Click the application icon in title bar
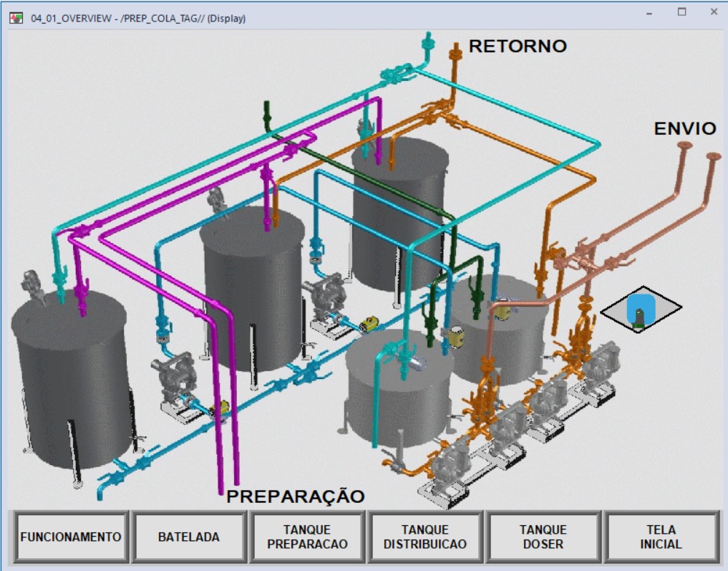 click(x=16, y=18)
